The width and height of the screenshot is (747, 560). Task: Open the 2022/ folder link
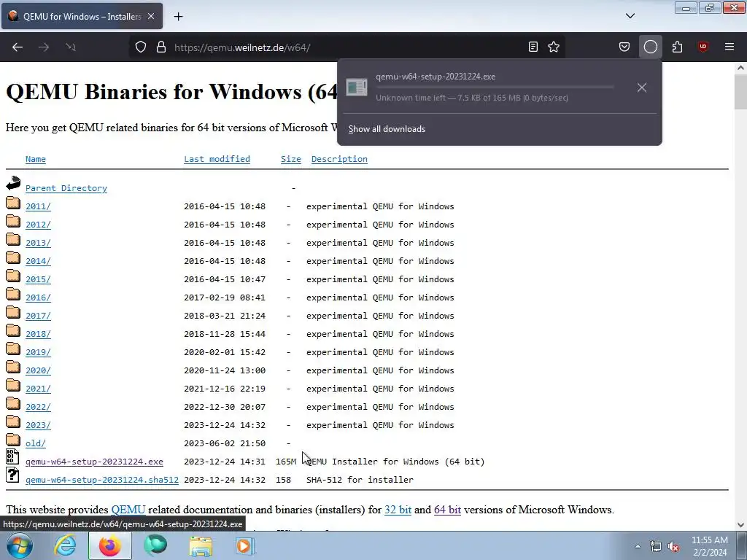(x=38, y=407)
